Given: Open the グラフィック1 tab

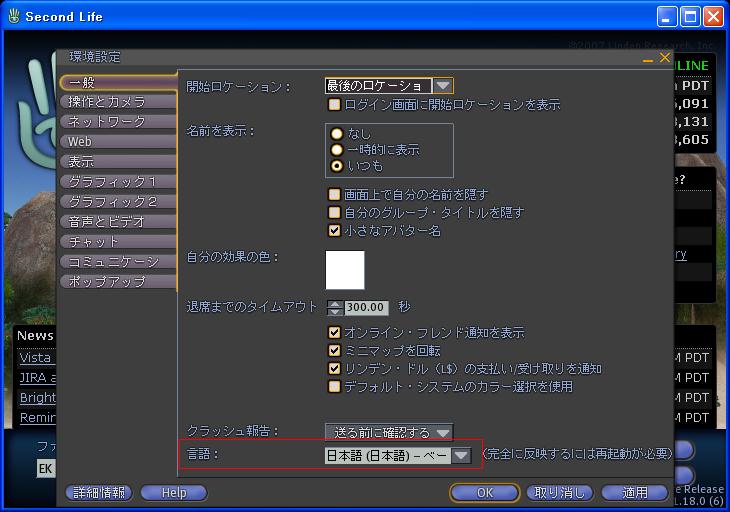Looking at the screenshot, I should 118,182.
